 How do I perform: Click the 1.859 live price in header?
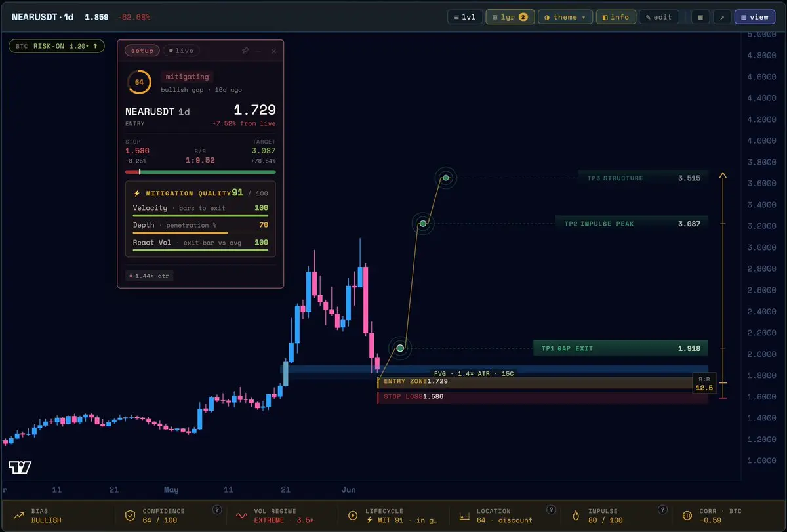96,17
